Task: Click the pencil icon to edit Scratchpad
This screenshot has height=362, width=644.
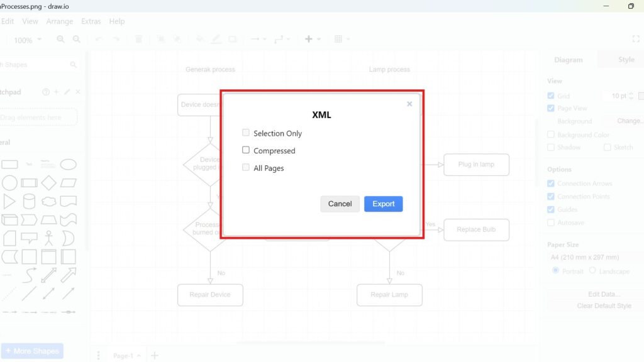Action: [x=67, y=92]
